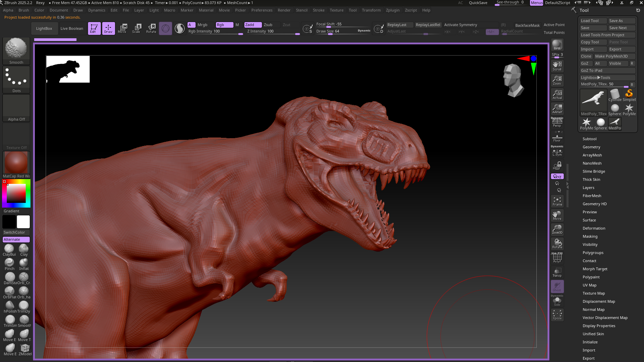The image size is (644, 362).
Task: Select the Move transform tool icon
Action: pos(122,28)
